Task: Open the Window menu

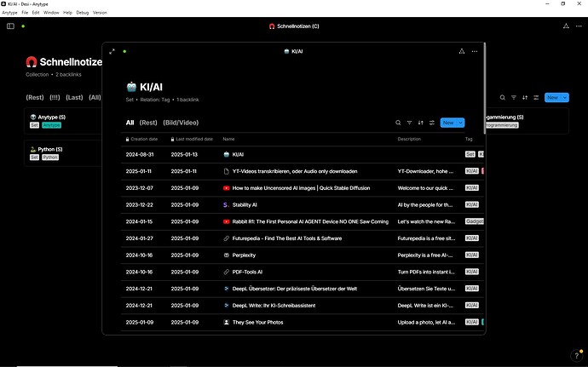Action: (x=51, y=13)
